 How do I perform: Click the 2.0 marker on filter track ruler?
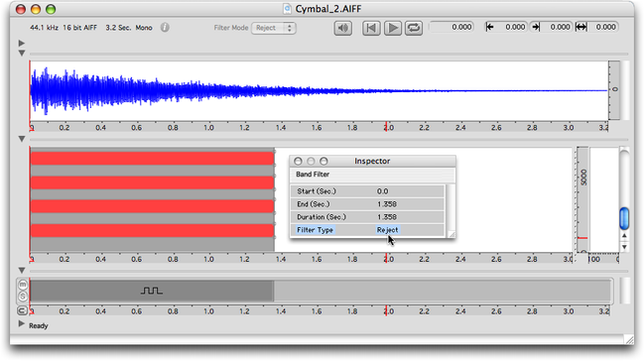coord(388,310)
